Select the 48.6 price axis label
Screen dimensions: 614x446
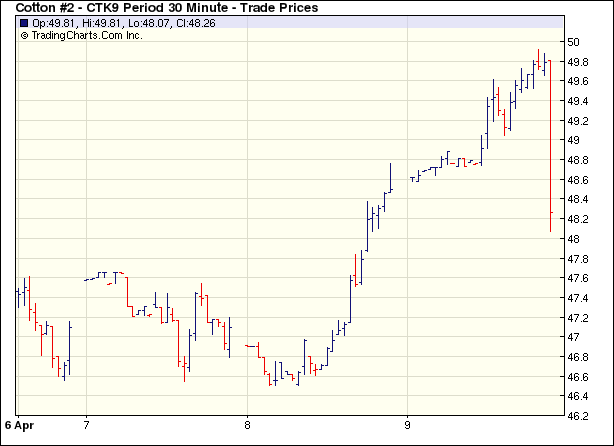578,180
